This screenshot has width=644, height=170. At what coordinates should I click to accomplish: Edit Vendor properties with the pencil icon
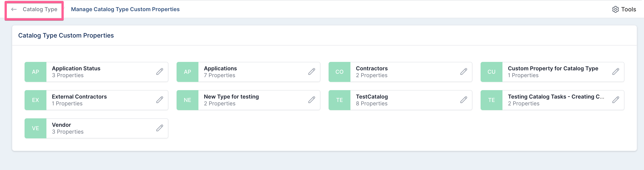pos(160,128)
